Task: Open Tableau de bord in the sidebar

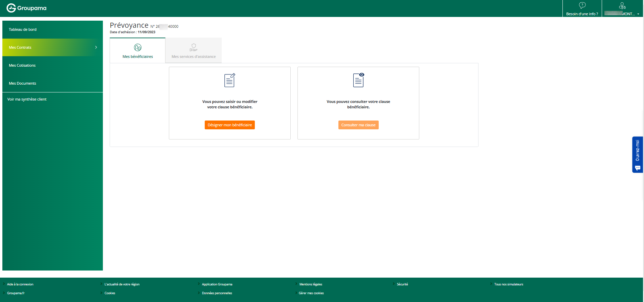Action: (52, 29)
